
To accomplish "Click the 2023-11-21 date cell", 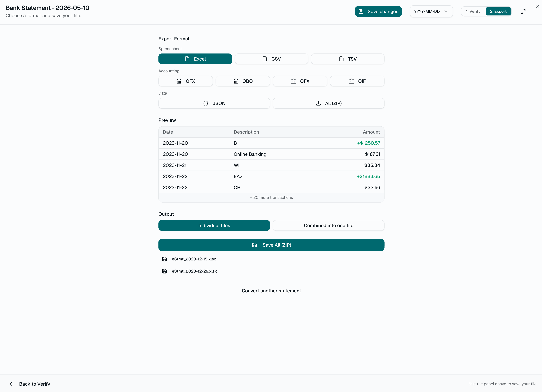I will click(x=174, y=165).
